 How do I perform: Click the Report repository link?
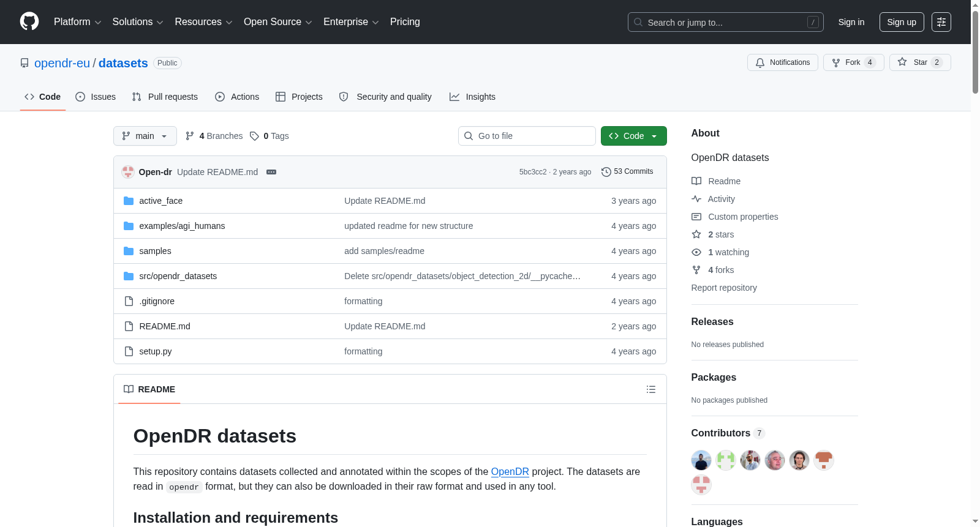724,288
